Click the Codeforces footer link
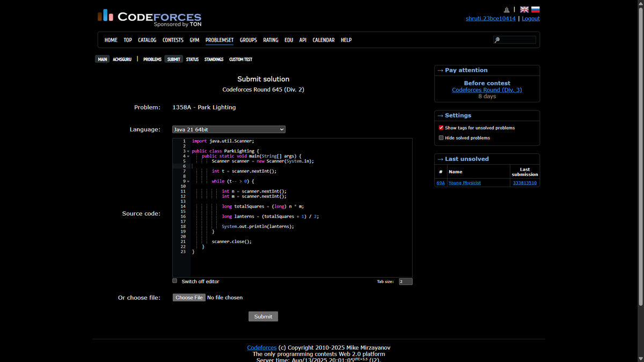The height and width of the screenshot is (362, 644). coord(262,348)
